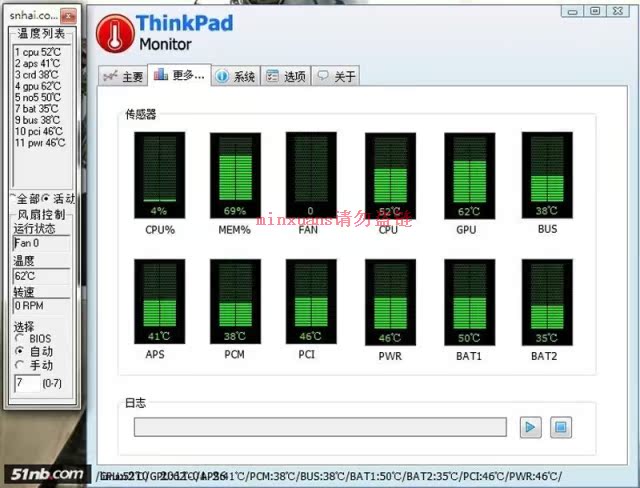Select '1 cpu 52℃' in temperature list
640x488 pixels.
coord(38,52)
